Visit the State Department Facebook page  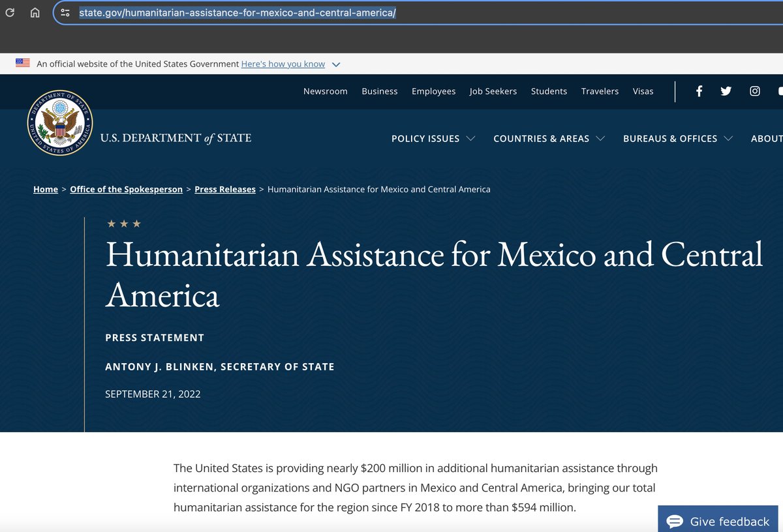(x=699, y=91)
